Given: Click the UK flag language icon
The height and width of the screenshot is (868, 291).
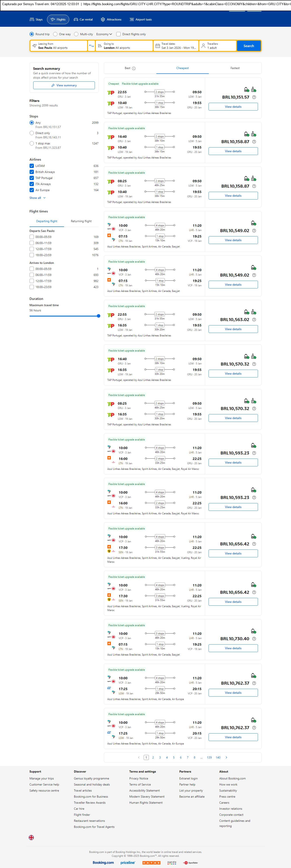Looking at the screenshot, I should point(31,837).
